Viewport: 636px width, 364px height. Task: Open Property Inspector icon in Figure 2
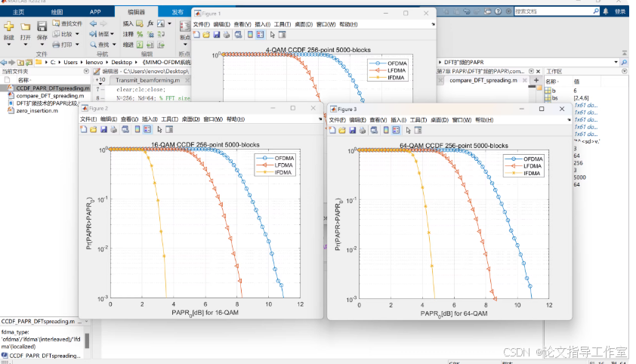[x=169, y=129]
